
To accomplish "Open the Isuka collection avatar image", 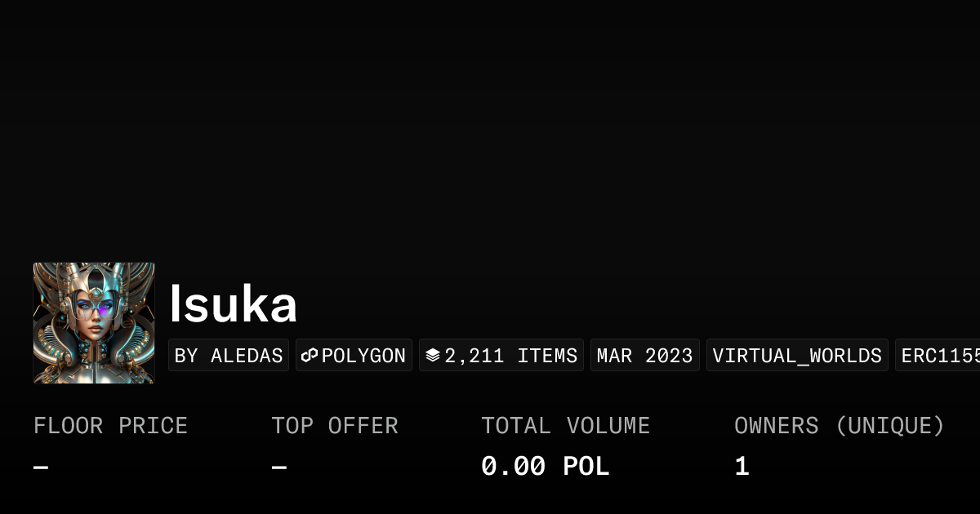I will [94, 322].
